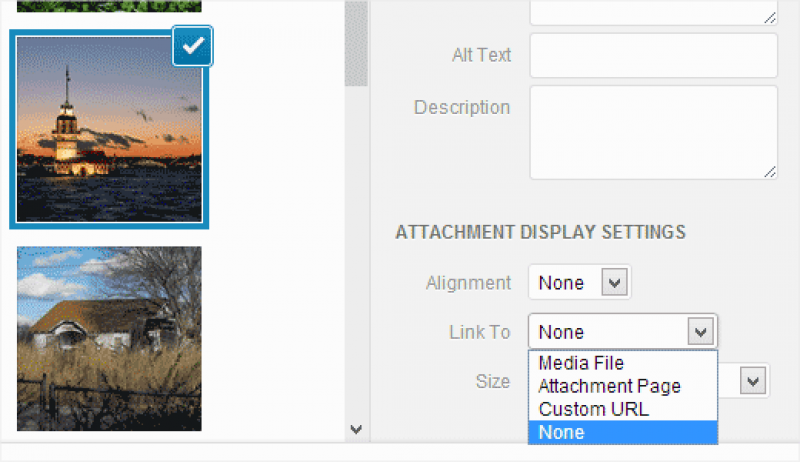The height and width of the screenshot is (462, 800).
Task: Click in the Description text area
Action: (x=652, y=132)
